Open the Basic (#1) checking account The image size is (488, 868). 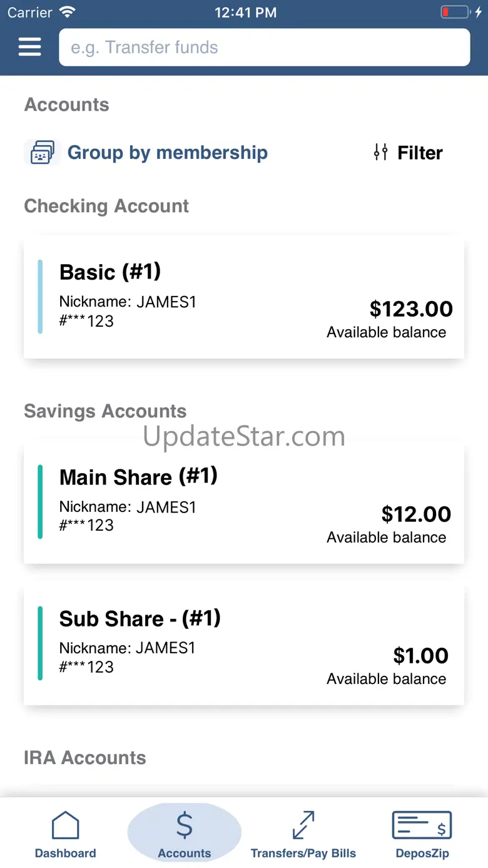pyautogui.click(x=244, y=297)
